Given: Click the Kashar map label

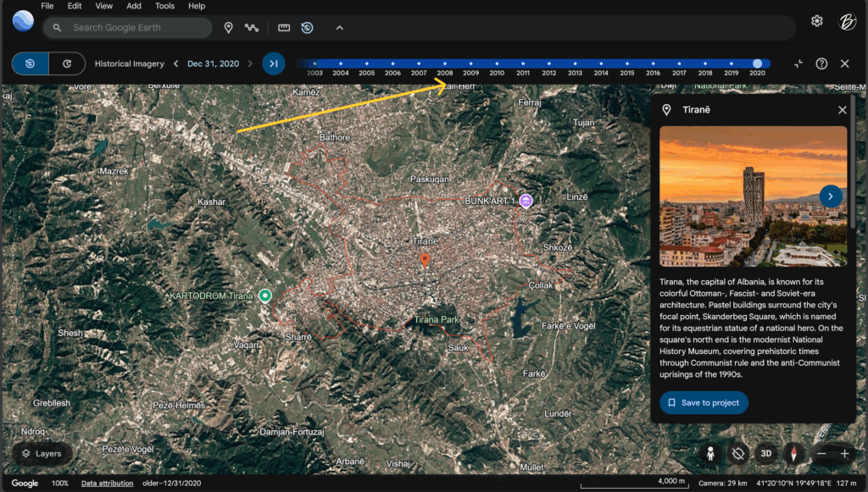Looking at the screenshot, I should click(211, 202).
